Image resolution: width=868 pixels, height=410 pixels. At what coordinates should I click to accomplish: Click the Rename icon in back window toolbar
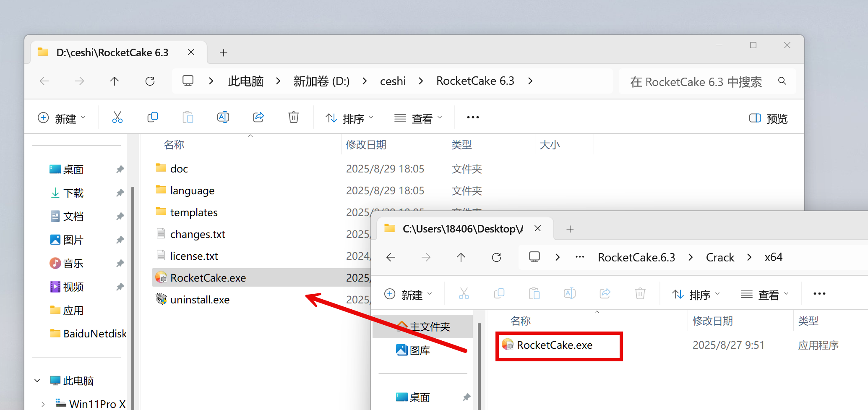(223, 118)
